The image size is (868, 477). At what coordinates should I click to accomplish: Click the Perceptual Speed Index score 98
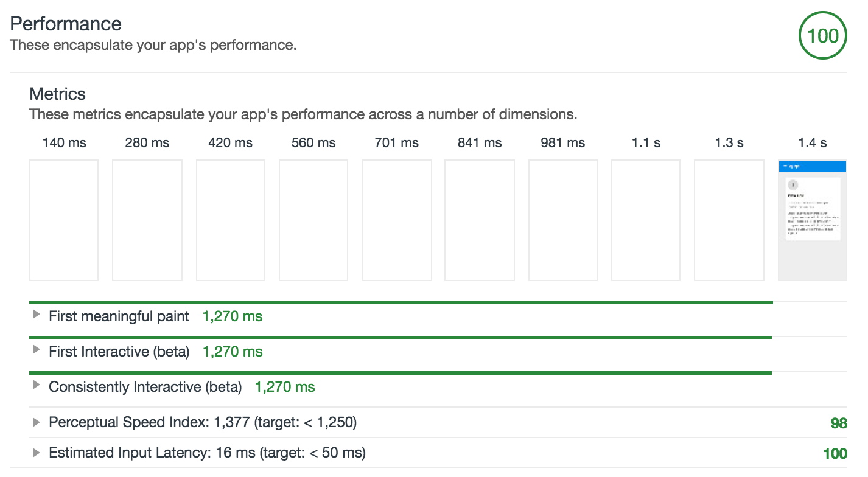pyautogui.click(x=839, y=423)
